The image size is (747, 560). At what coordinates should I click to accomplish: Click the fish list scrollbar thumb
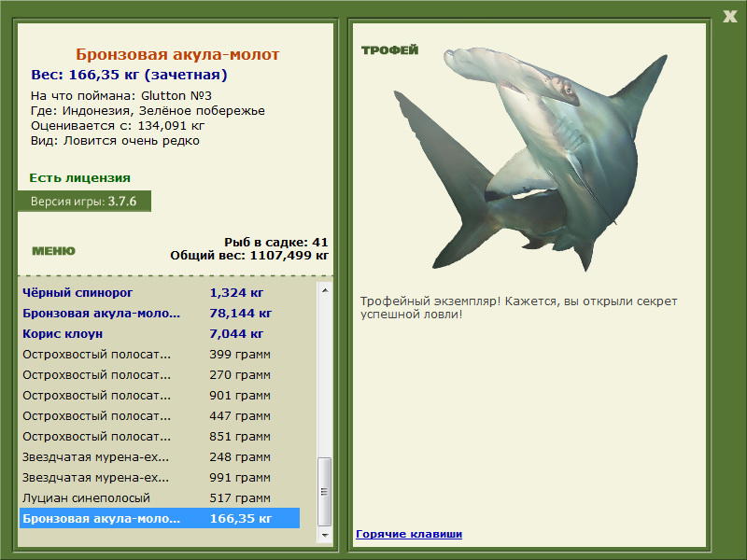point(325,492)
